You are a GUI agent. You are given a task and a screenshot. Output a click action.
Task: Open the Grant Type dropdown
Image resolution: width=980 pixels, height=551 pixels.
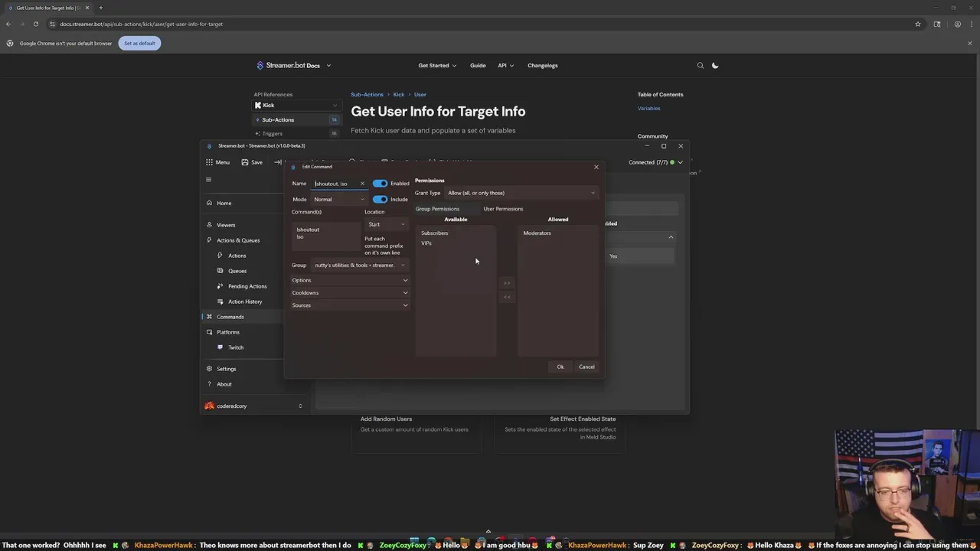tap(521, 193)
